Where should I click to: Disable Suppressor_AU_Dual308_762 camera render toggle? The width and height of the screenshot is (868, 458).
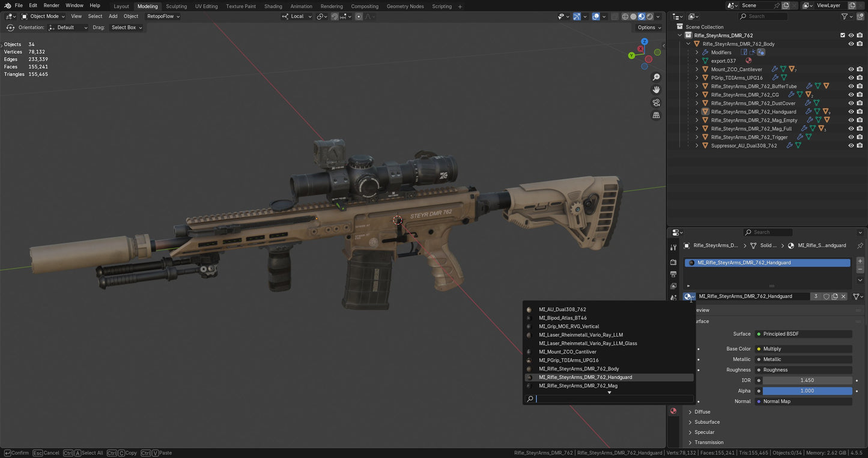(x=860, y=145)
